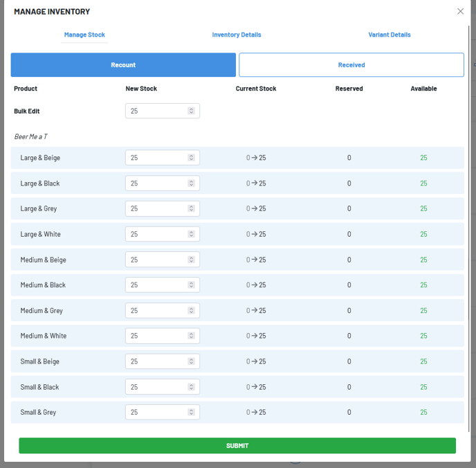Click the 'Medium & Beige' variant label
This screenshot has width=476, height=468.
(x=43, y=260)
